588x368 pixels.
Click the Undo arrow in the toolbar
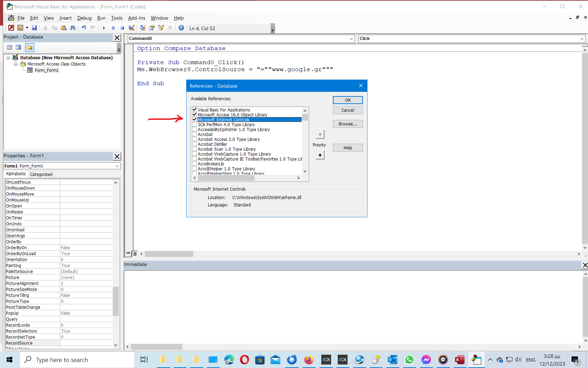tap(84, 28)
